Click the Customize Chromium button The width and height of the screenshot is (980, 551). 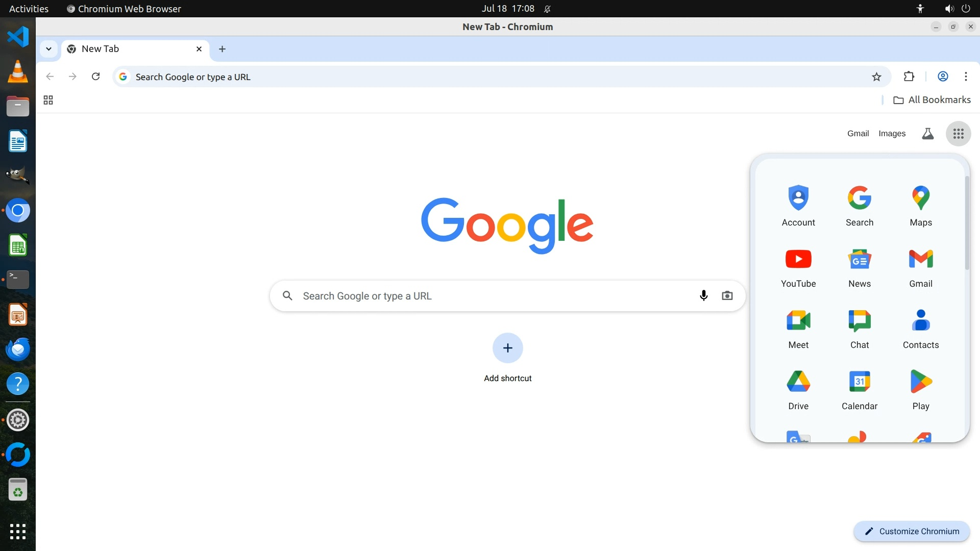click(x=912, y=531)
